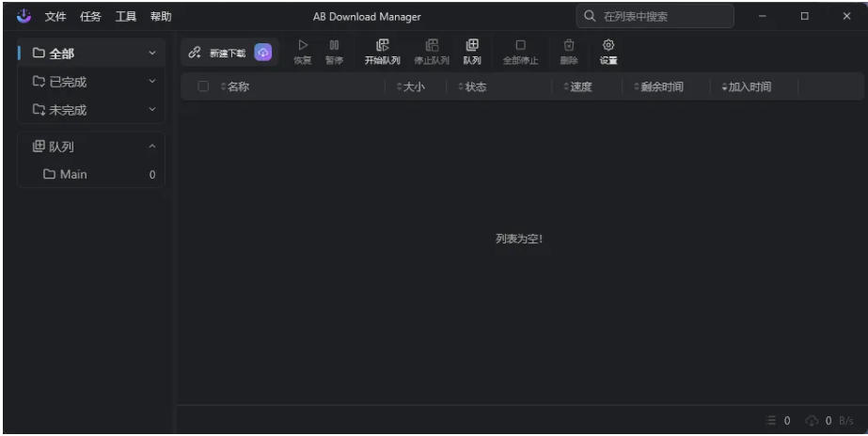
Task: Select the 已完成 category
Action: click(92, 82)
